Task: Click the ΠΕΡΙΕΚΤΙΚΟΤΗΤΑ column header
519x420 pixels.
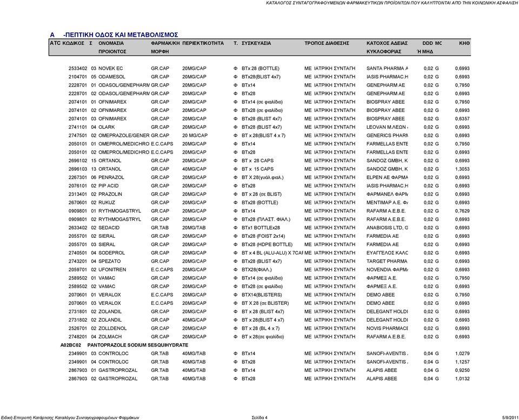Action: click(203, 43)
